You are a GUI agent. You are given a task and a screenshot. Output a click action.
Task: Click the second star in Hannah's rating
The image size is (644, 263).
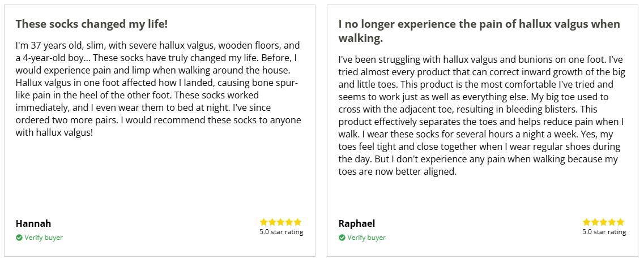(272, 222)
